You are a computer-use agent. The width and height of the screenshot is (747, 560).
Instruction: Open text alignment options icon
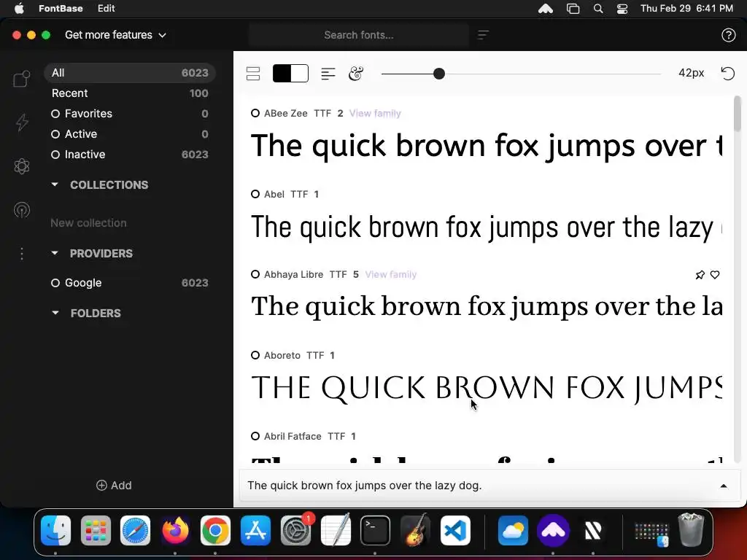click(x=328, y=74)
